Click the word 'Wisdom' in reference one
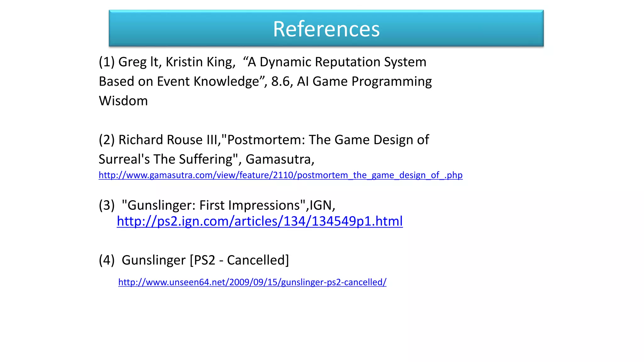This screenshot has height=362, width=644. pyautogui.click(x=123, y=101)
